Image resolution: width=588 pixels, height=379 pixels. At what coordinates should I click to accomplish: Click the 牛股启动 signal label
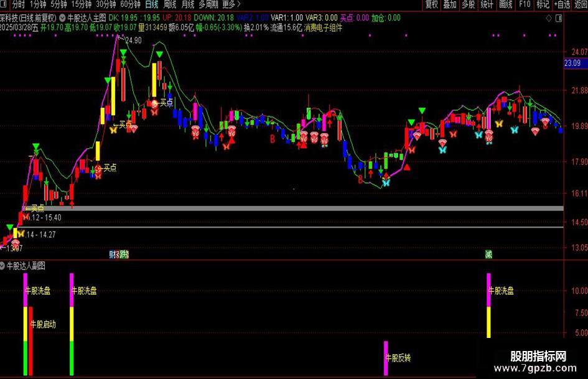pos(44,324)
